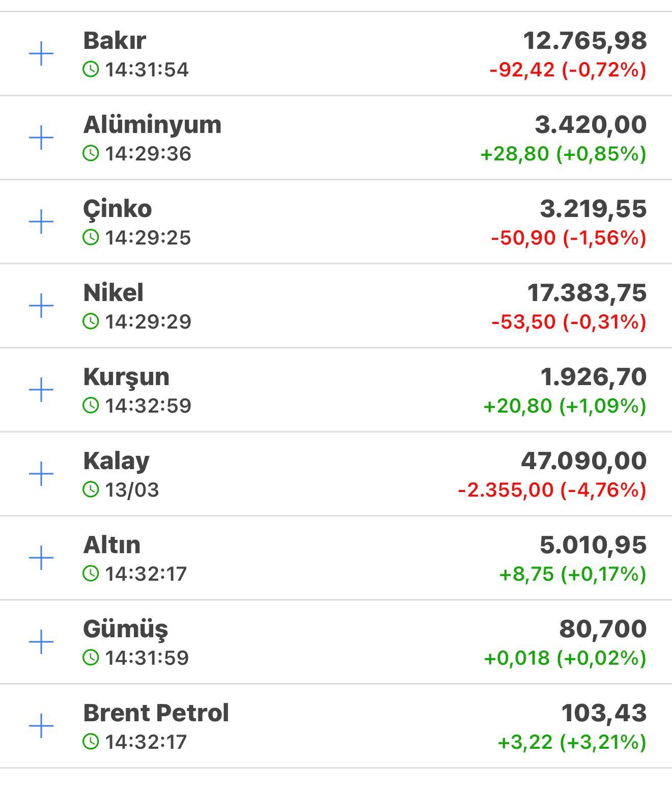The height and width of the screenshot is (788, 672).
Task: Open the Alüminyum commodity name
Action: pyautogui.click(x=152, y=125)
